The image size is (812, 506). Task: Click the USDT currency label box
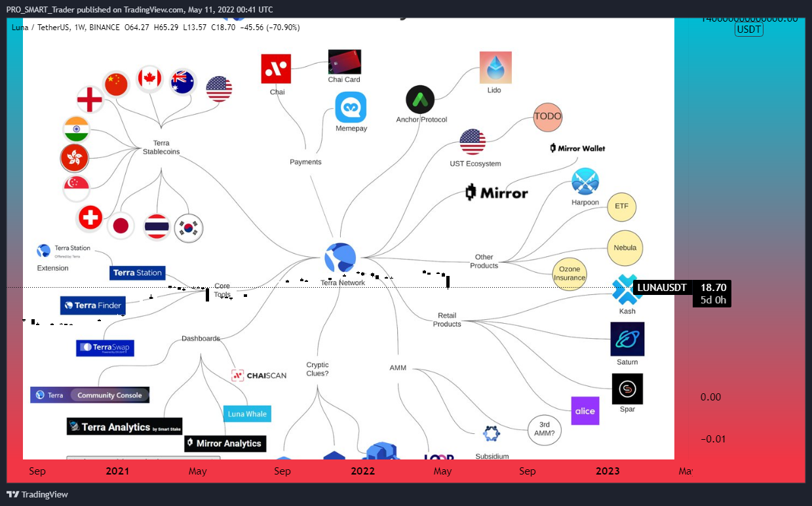point(749,29)
